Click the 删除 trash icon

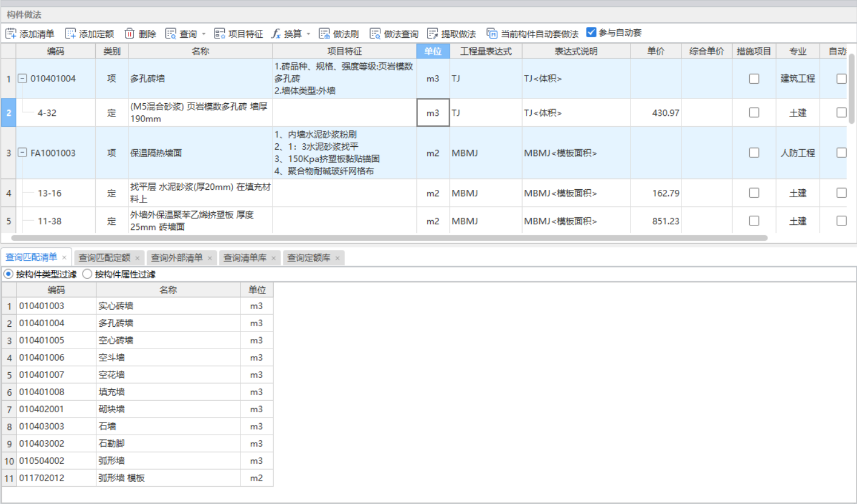click(130, 34)
